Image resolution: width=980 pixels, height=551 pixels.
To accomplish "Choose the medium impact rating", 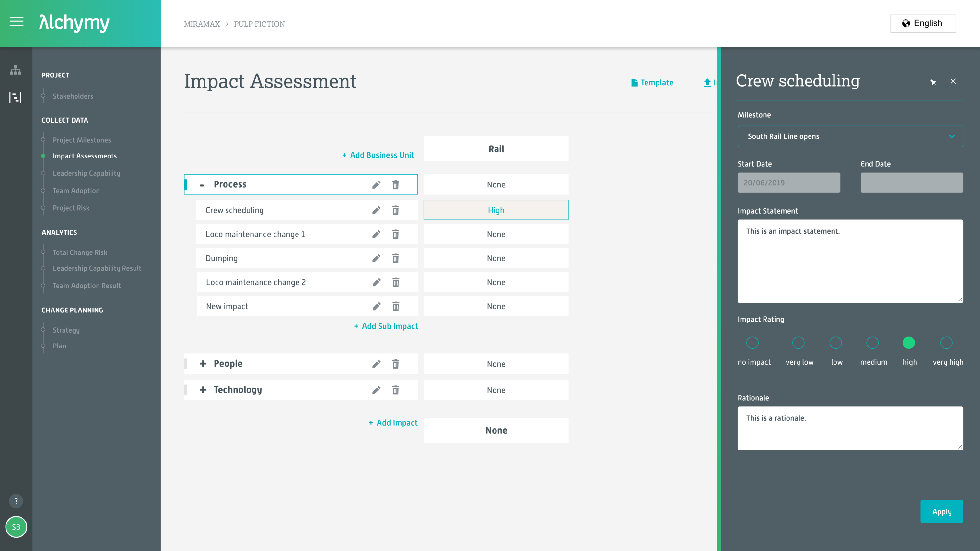I will click(872, 343).
